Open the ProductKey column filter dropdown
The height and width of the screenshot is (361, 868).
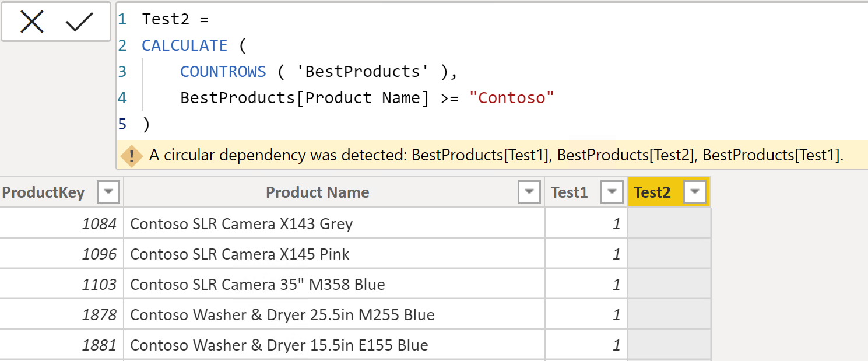tap(109, 192)
